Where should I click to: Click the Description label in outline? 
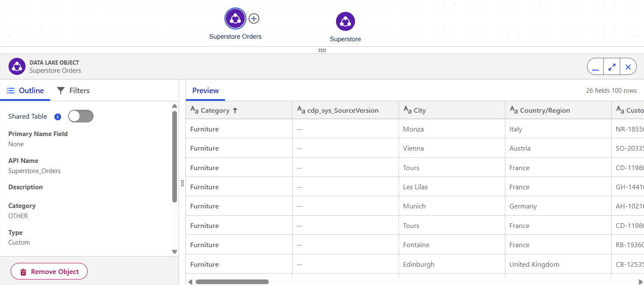pyautogui.click(x=26, y=187)
